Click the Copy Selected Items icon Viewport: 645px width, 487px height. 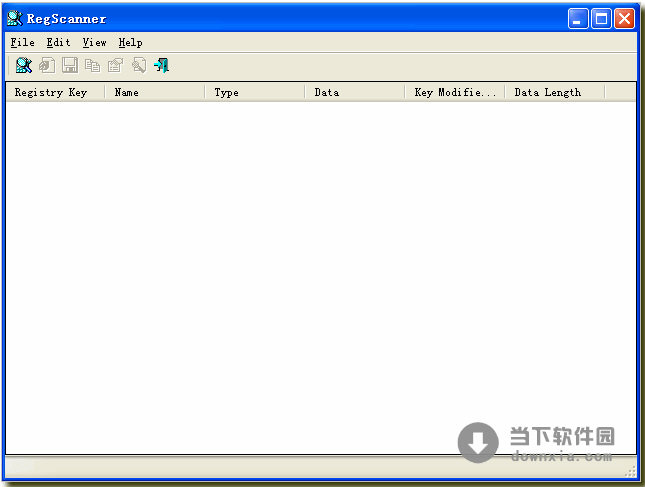point(93,66)
